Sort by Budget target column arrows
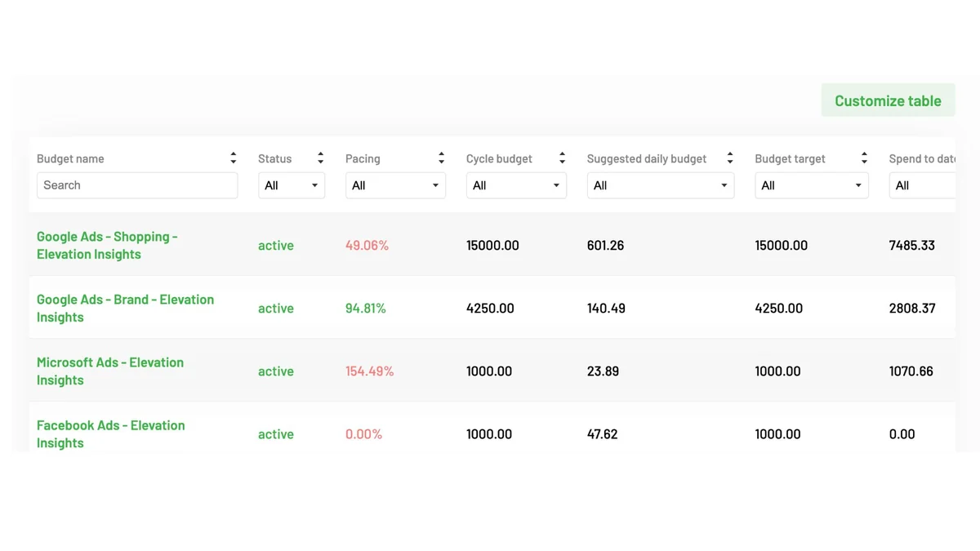This screenshot has height=551, width=980. (x=864, y=158)
